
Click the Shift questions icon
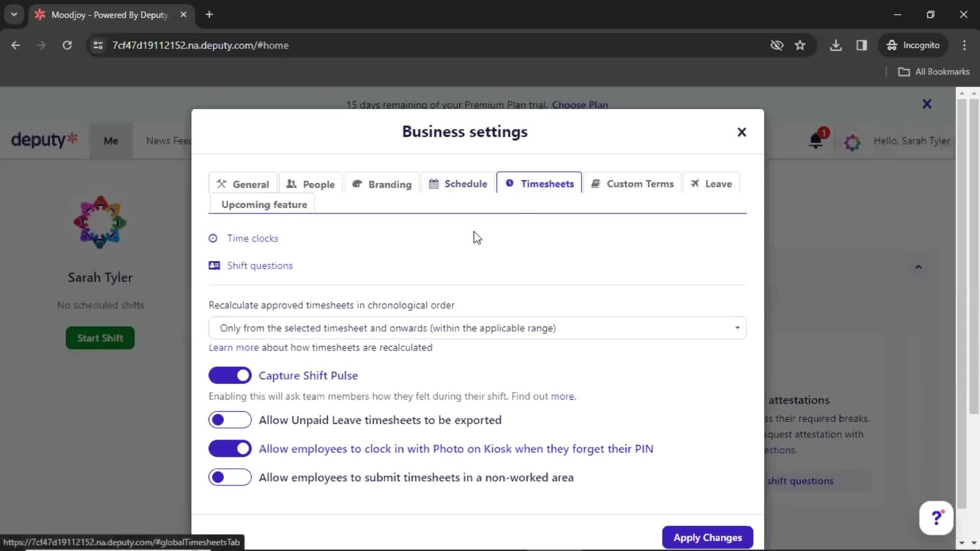(x=214, y=265)
